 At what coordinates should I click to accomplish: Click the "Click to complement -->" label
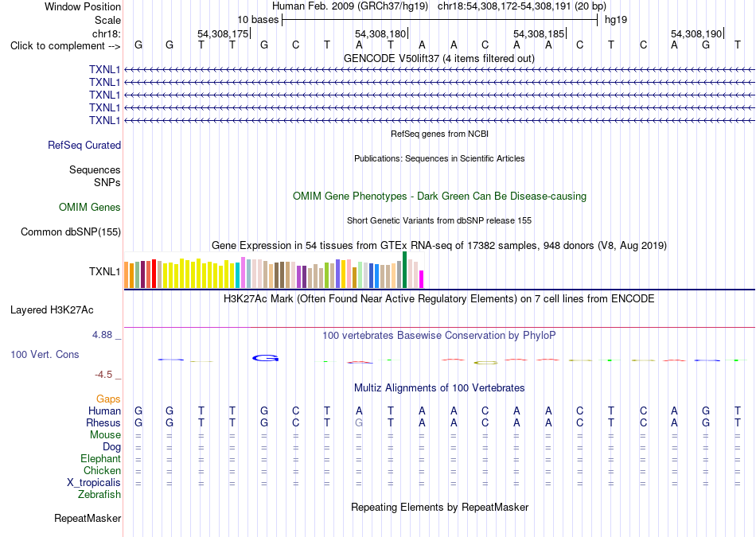(x=65, y=46)
